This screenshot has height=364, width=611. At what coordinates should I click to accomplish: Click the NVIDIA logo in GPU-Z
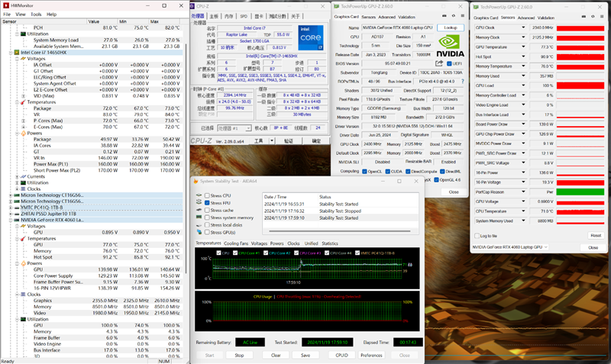450,46
